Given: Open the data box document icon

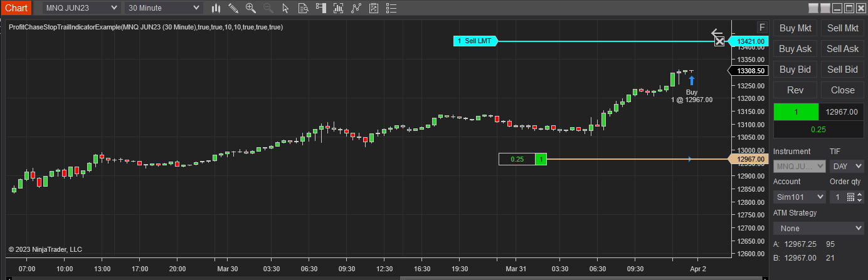Looking at the screenshot, I should point(304,8).
